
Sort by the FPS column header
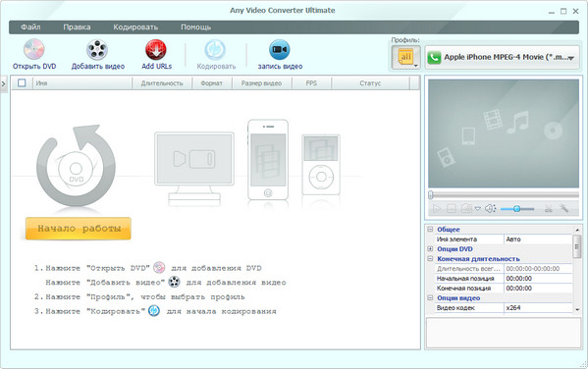point(311,83)
